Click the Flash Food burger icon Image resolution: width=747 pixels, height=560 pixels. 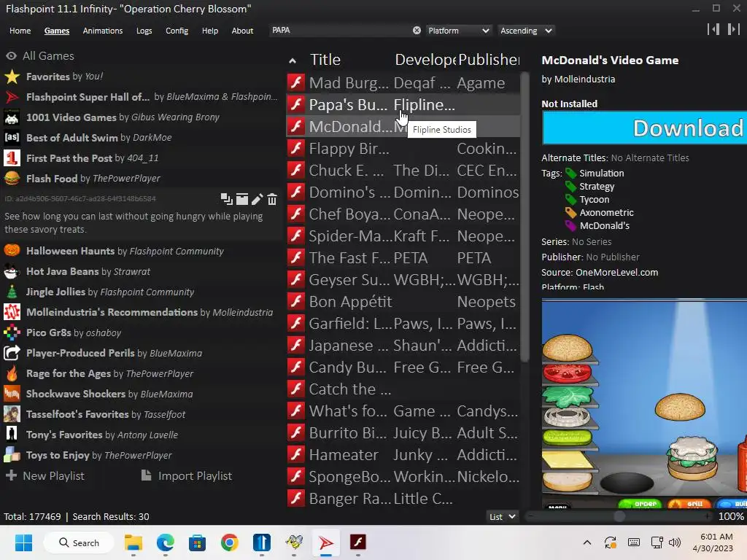[x=12, y=179]
